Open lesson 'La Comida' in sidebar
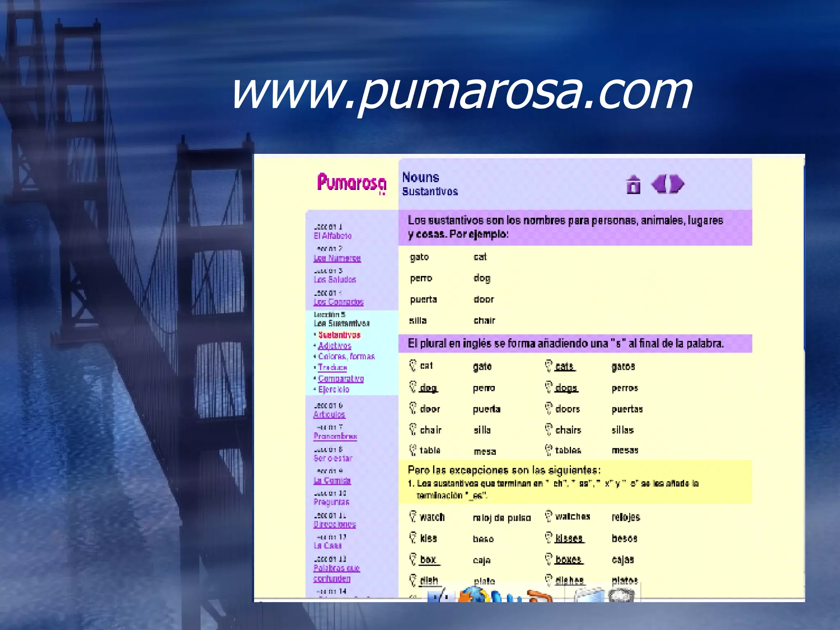Screen dimensions: 840x630 [x=332, y=480]
